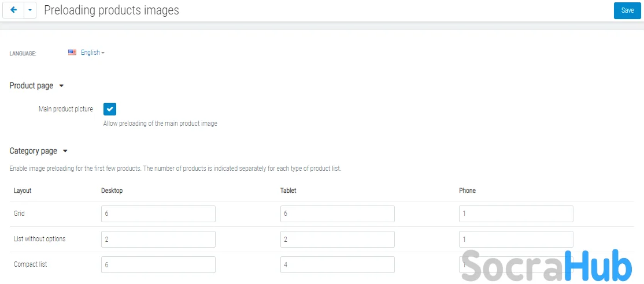This screenshot has width=644, height=284.
Task: Click the Product page heading text
Action: tap(31, 86)
